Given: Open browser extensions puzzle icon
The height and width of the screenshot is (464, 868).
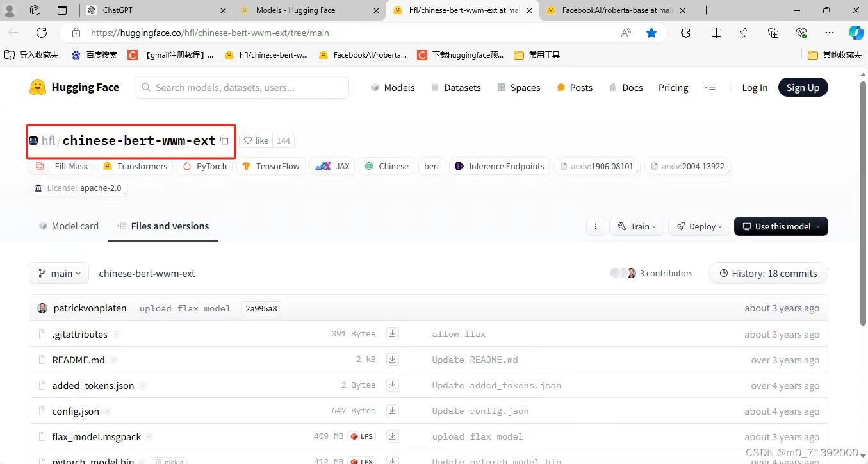Looking at the screenshot, I should point(685,33).
